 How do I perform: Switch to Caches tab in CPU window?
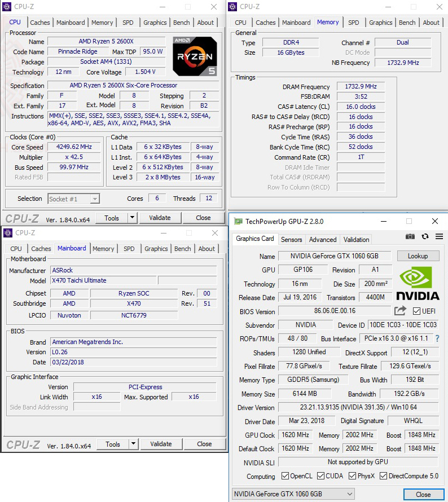[x=40, y=23]
